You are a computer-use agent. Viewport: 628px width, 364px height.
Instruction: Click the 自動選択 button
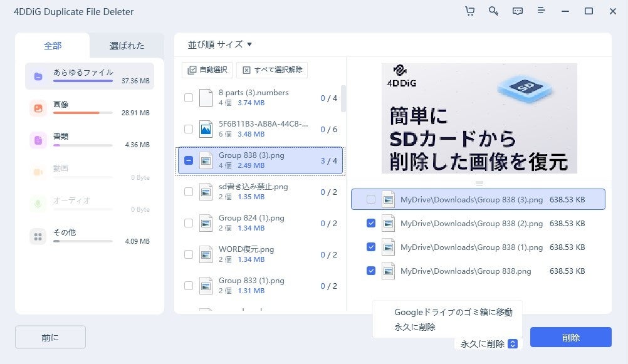click(207, 70)
